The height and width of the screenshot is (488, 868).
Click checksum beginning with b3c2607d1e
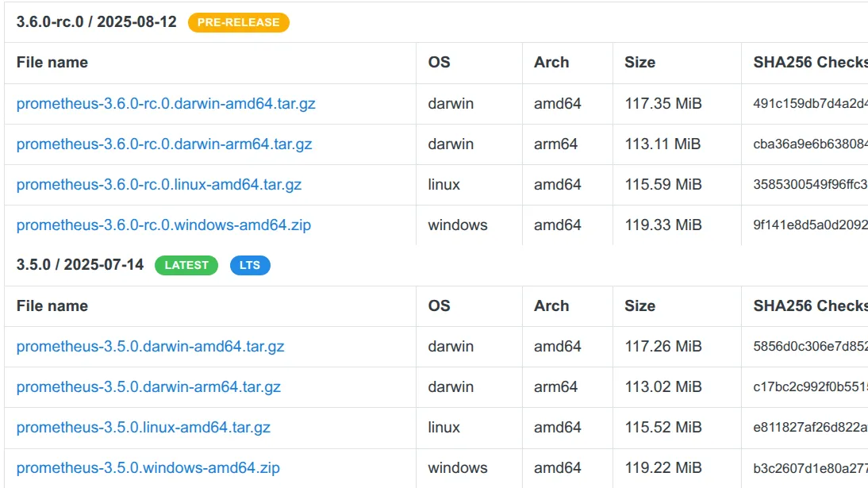[810, 467]
